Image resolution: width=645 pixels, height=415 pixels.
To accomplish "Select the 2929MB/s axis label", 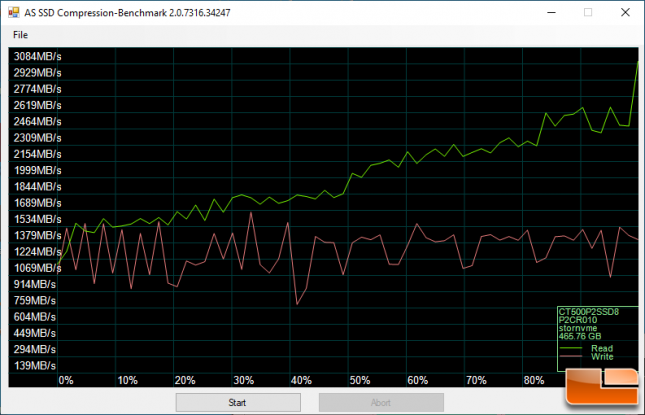I will tap(37, 73).
